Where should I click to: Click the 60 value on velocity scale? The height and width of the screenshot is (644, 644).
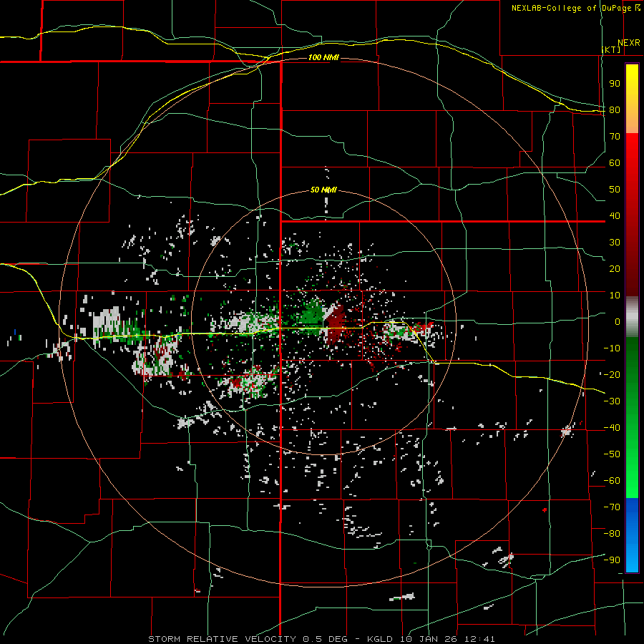615,163
